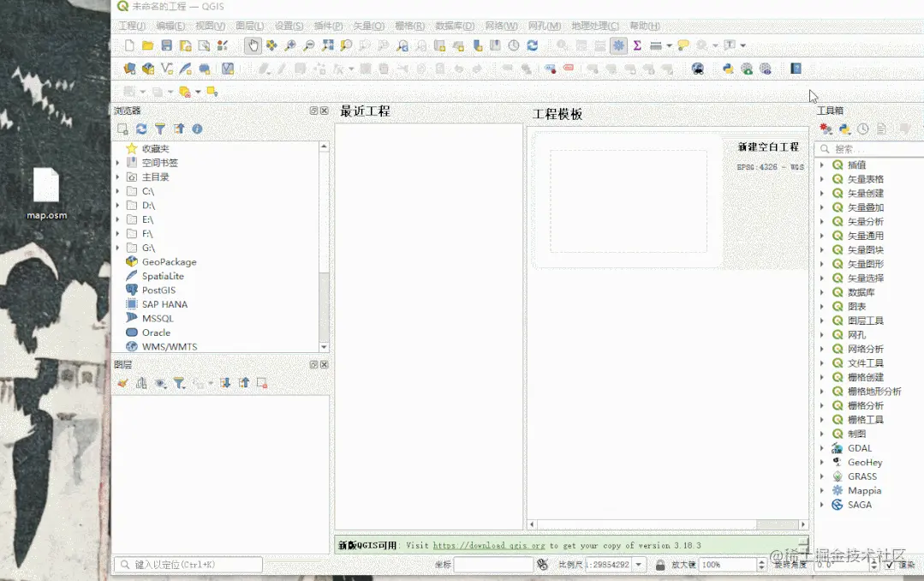Open the help book icon

point(796,69)
